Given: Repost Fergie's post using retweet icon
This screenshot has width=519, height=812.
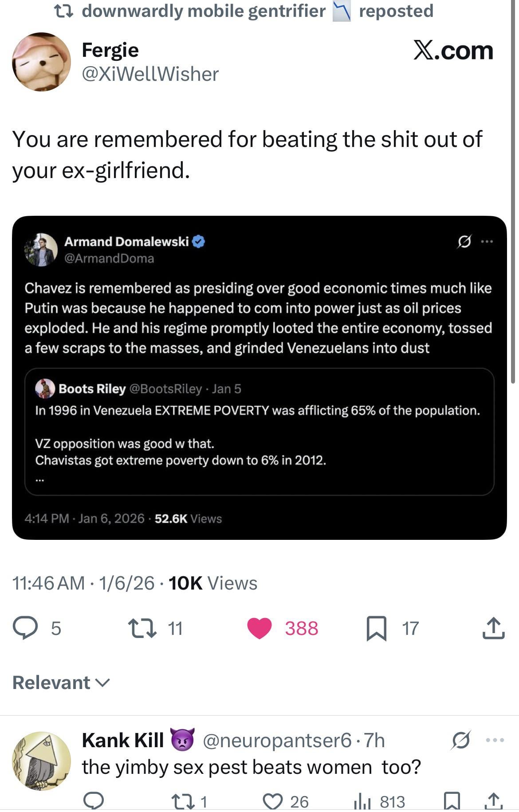Looking at the screenshot, I should 142,628.
